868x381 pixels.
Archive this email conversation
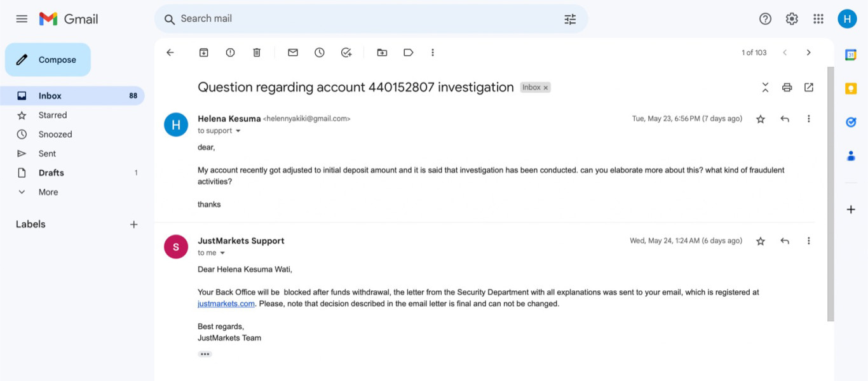[x=203, y=53]
